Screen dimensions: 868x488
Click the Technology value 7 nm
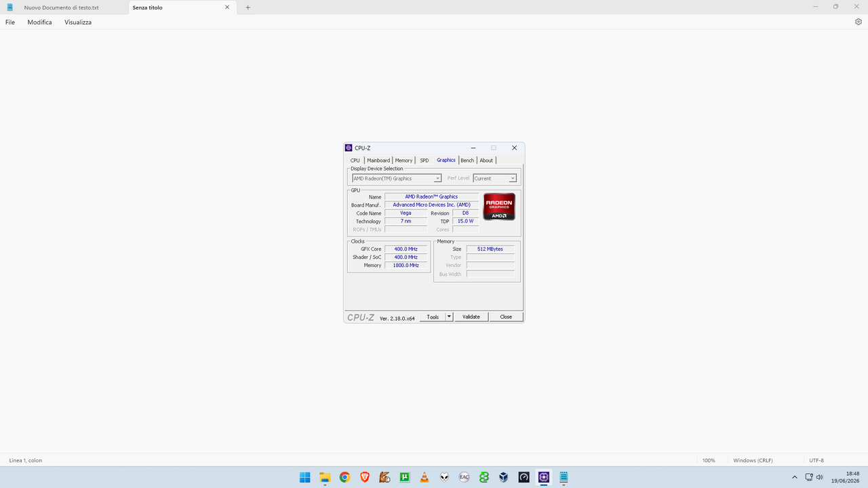click(x=406, y=221)
